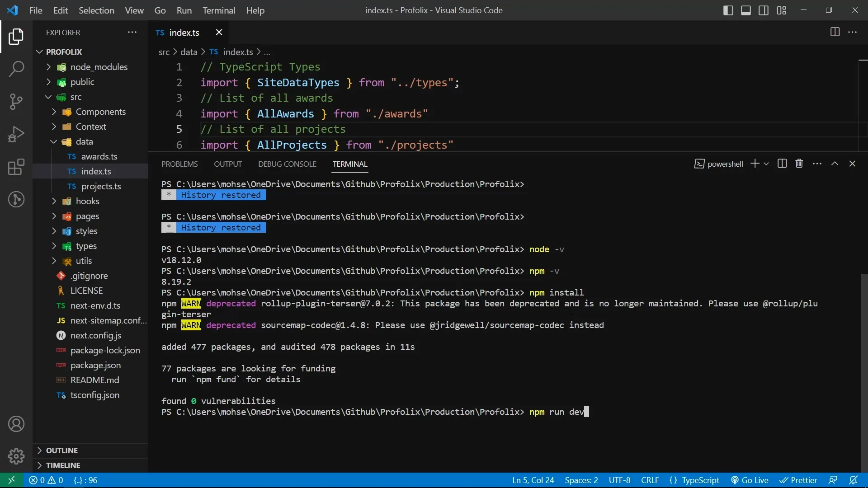The height and width of the screenshot is (488, 868).
Task: Expand the TIMELINE section
Action: pyautogui.click(x=90, y=465)
